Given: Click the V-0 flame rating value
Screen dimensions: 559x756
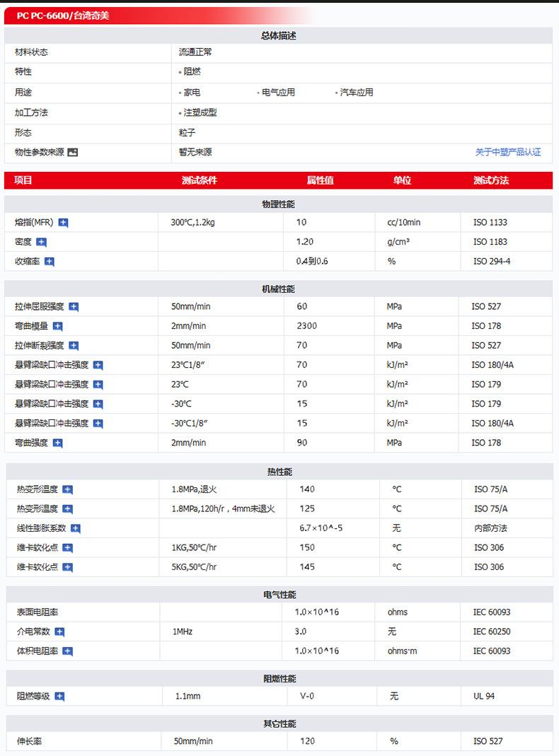Looking at the screenshot, I should [x=307, y=696].
